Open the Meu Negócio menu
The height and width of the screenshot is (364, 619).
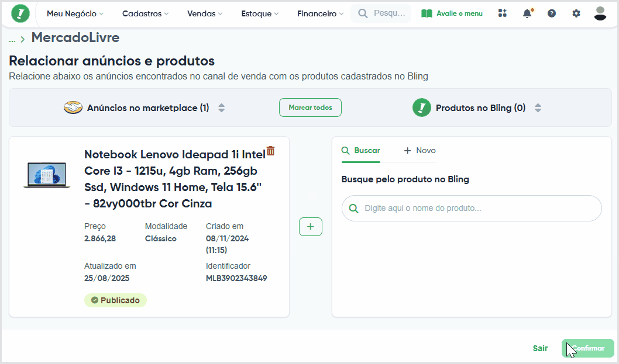point(75,13)
